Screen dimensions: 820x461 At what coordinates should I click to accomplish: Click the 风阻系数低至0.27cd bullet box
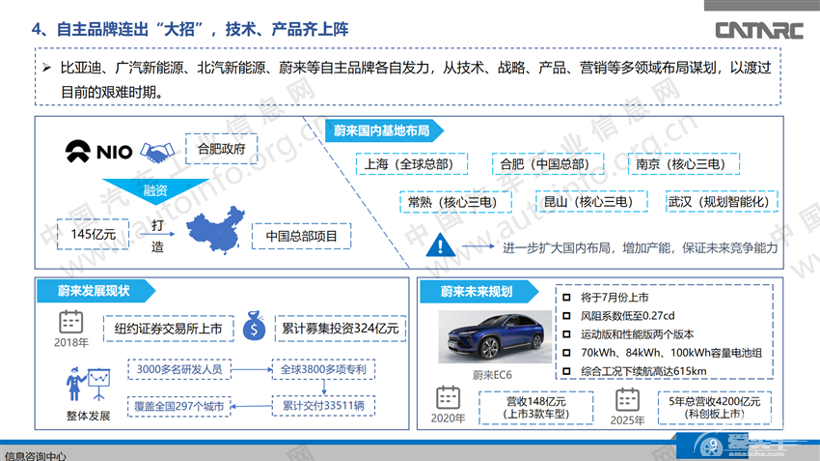point(566,316)
